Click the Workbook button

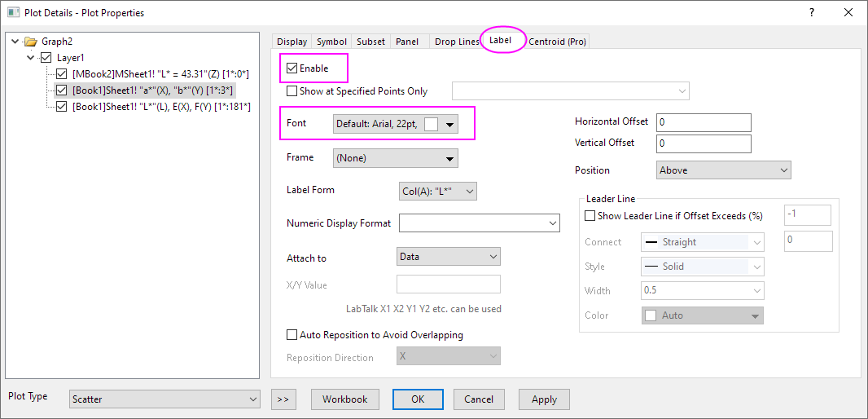(x=344, y=399)
